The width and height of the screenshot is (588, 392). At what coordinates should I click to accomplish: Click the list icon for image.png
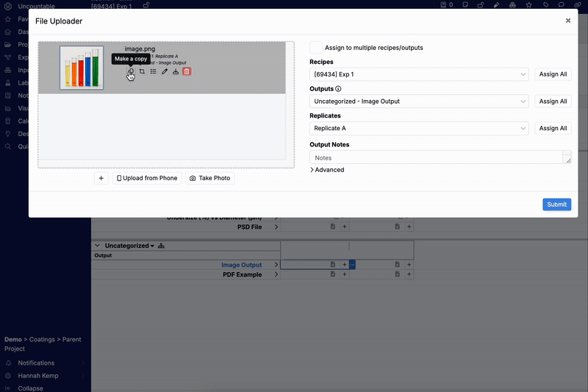click(x=153, y=71)
